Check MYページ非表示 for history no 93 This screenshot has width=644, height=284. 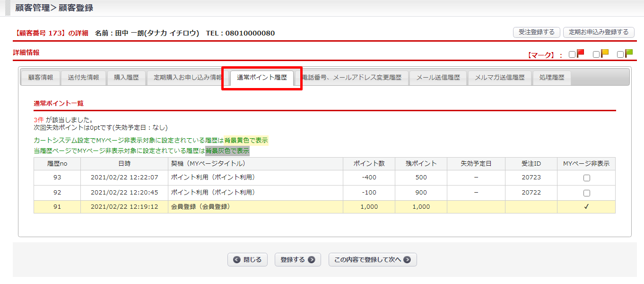coord(587,178)
